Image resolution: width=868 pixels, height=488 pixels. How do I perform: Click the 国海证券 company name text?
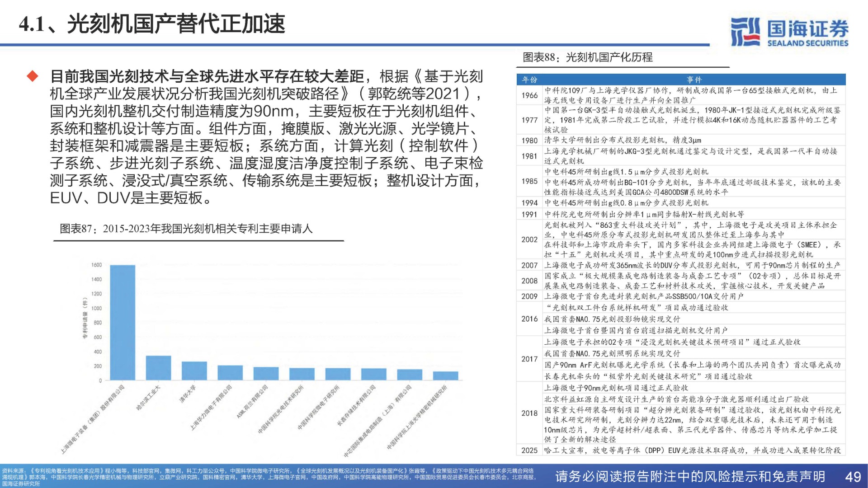(807, 28)
